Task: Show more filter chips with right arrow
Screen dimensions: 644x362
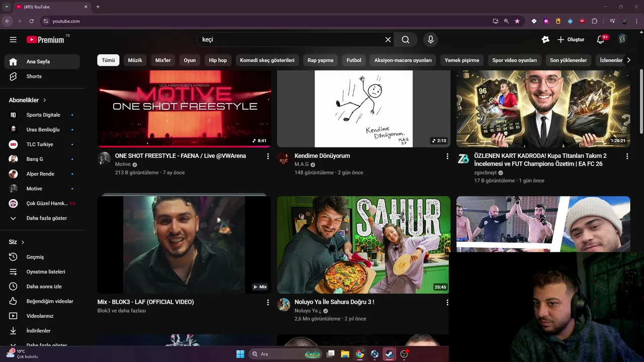Action: point(628,60)
